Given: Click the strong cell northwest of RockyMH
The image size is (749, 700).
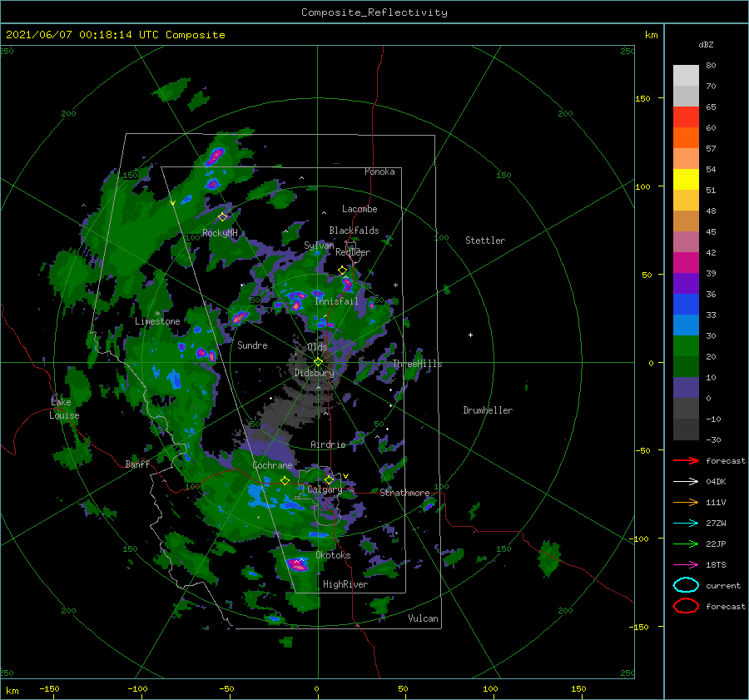Looking at the screenshot, I should tap(216, 156).
